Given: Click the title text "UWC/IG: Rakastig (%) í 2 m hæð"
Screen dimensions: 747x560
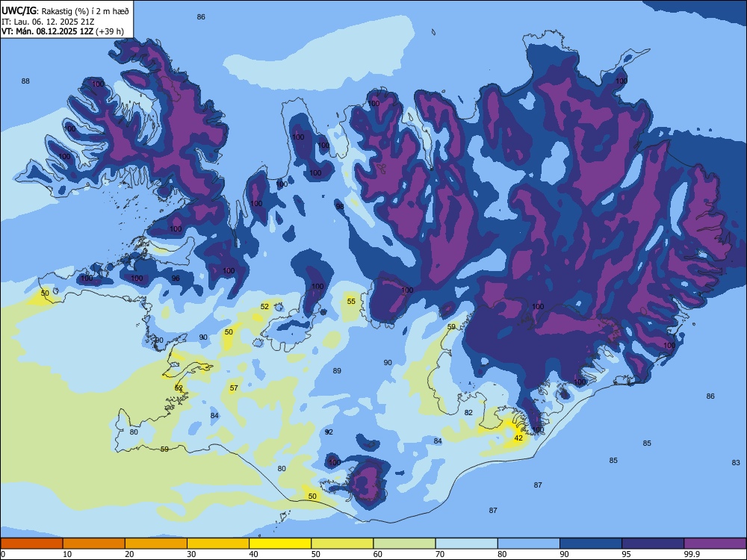Looking at the screenshot, I should 65,10.
